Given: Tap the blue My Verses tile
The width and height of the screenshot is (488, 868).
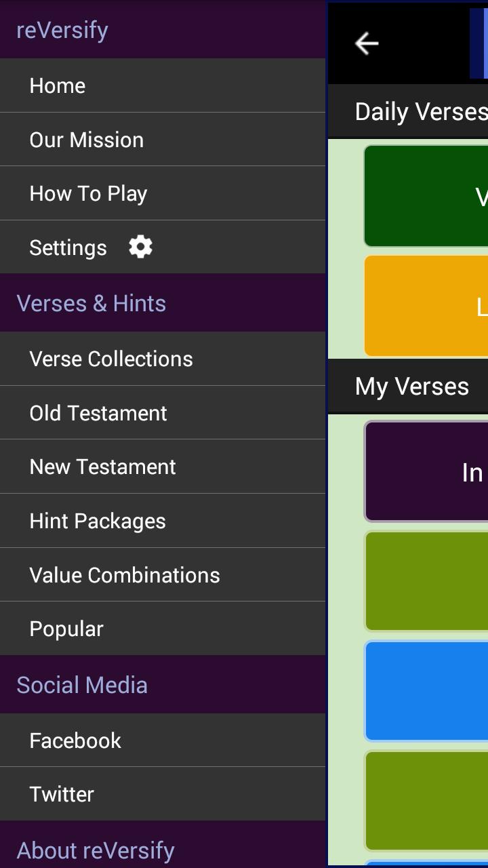Looking at the screenshot, I should [427, 691].
